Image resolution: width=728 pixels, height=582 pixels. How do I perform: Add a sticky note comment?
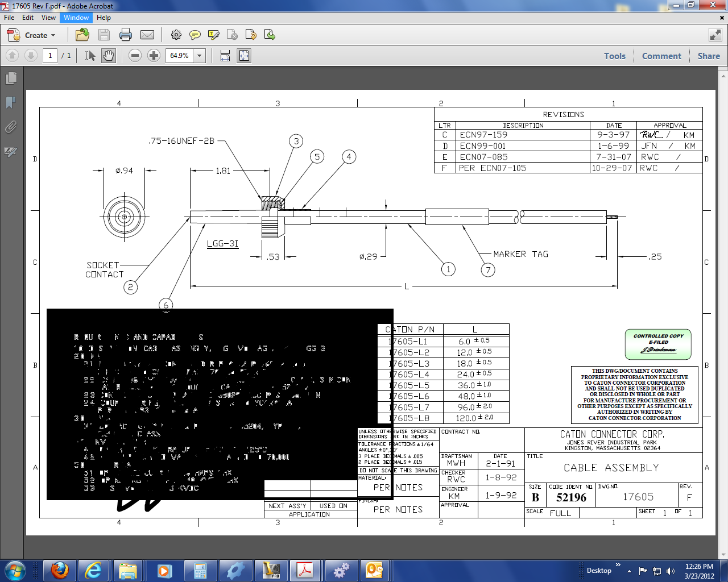(x=195, y=35)
